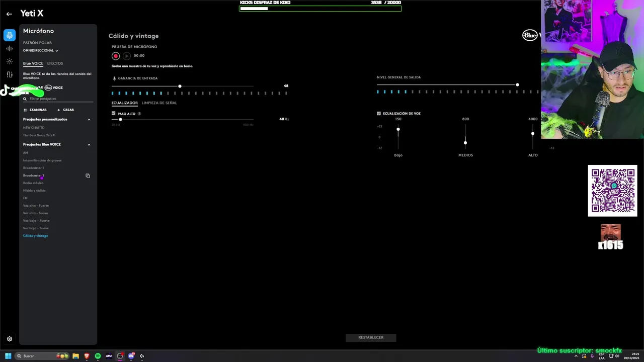Click the purple microphone tray icon
Screen dimensions: 644x362
pos(592,356)
